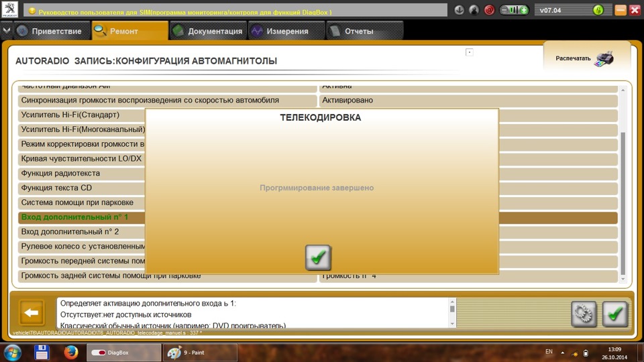Select the Рулевое колесо с установленным row
The height and width of the screenshot is (362, 644).
[81, 247]
